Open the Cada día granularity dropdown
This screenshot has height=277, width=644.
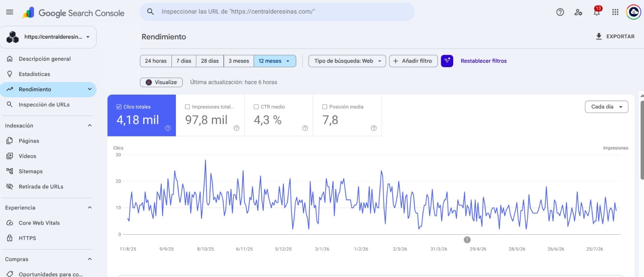coord(607,107)
